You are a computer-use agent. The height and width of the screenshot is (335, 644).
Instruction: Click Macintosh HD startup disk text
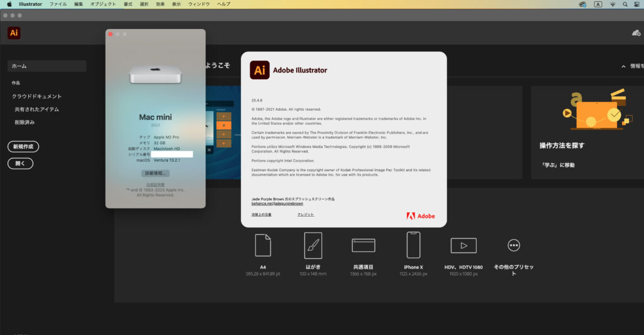click(x=167, y=149)
